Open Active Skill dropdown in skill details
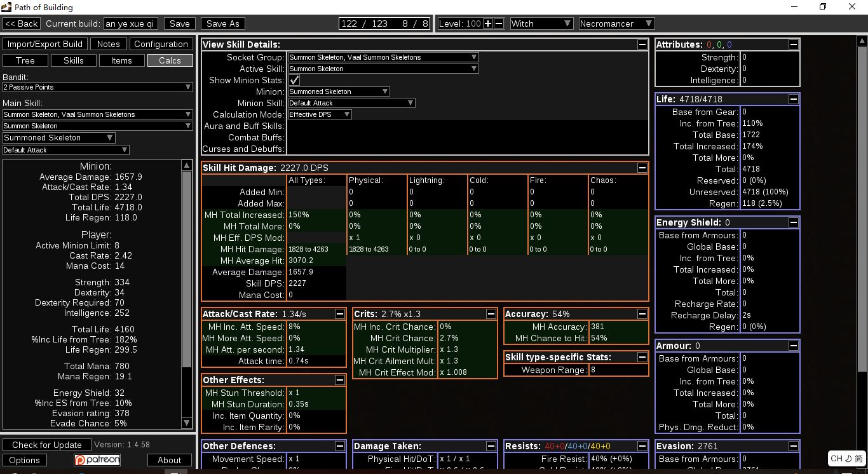The height and width of the screenshot is (474, 868). pyautogui.click(x=383, y=69)
